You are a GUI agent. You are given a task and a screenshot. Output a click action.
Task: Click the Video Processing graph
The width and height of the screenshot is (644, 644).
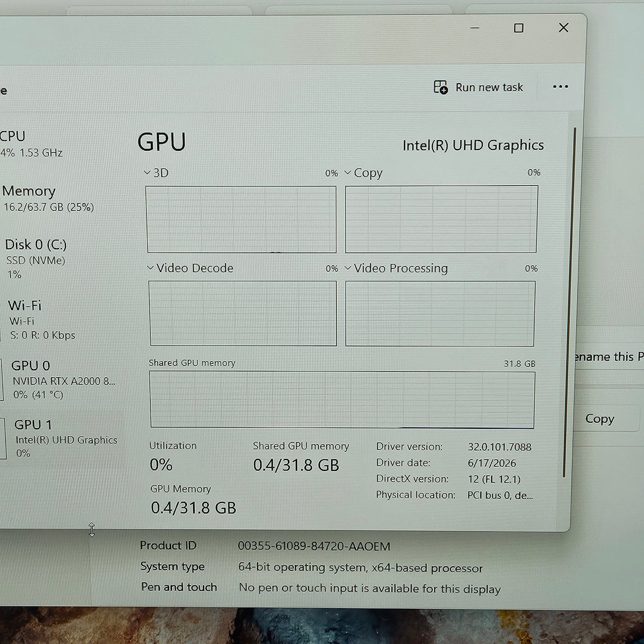click(x=440, y=313)
